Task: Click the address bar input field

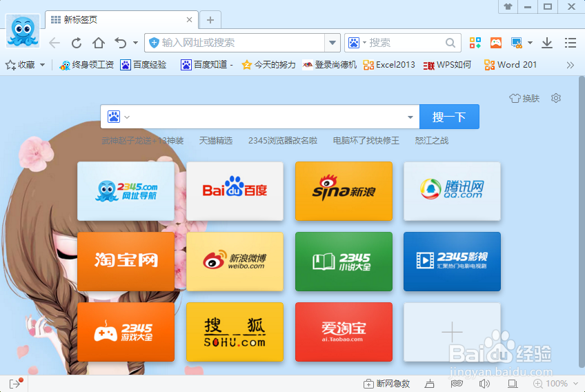Action: pyautogui.click(x=235, y=43)
